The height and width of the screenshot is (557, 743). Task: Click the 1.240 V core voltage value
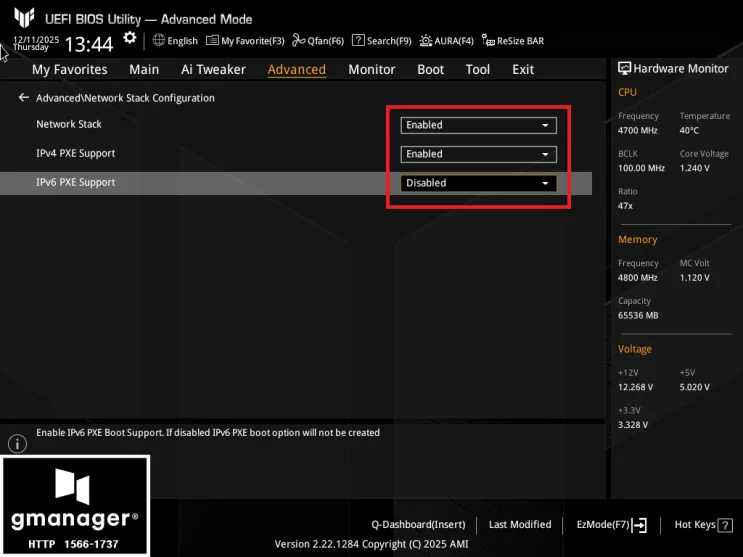694,168
